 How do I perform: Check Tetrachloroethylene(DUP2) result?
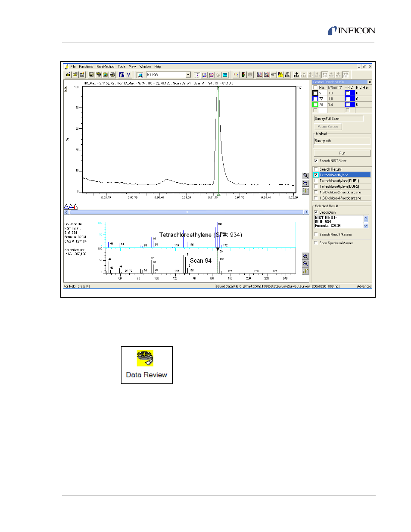click(x=316, y=187)
